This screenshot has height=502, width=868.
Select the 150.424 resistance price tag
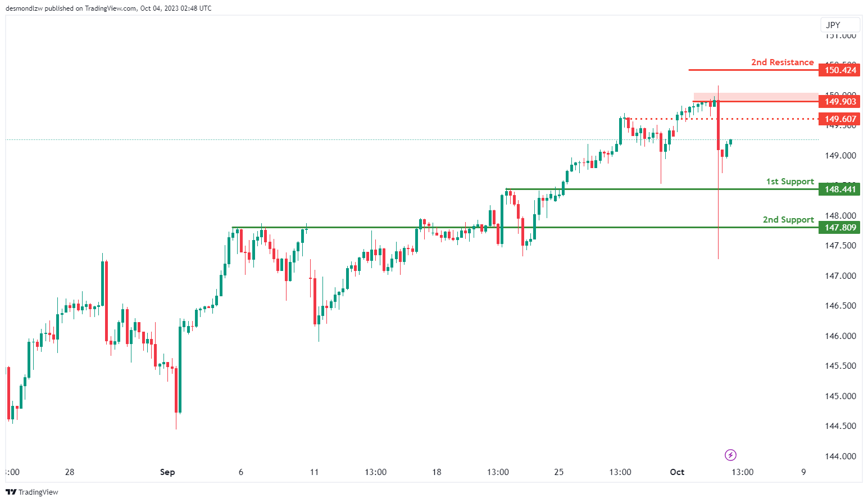coord(839,70)
